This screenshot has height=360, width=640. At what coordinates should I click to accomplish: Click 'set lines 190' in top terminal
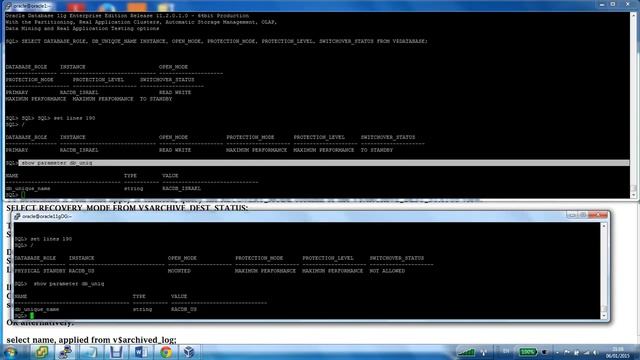[74, 118]
